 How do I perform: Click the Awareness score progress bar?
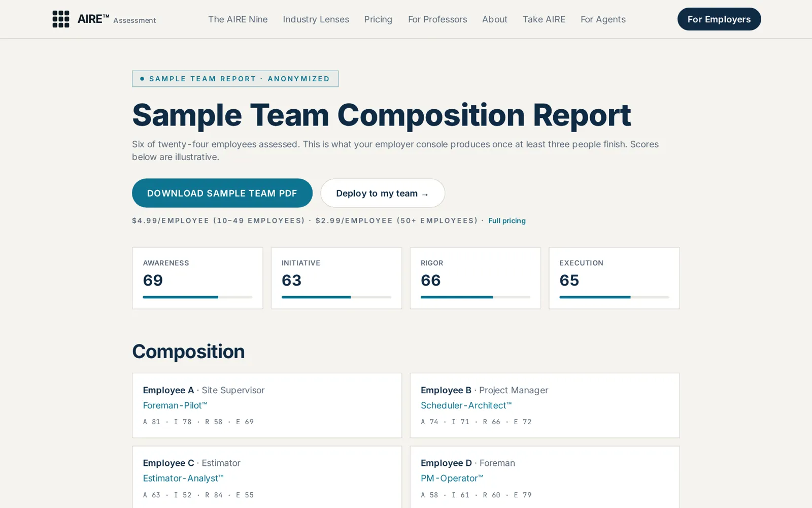coord(197,297)
